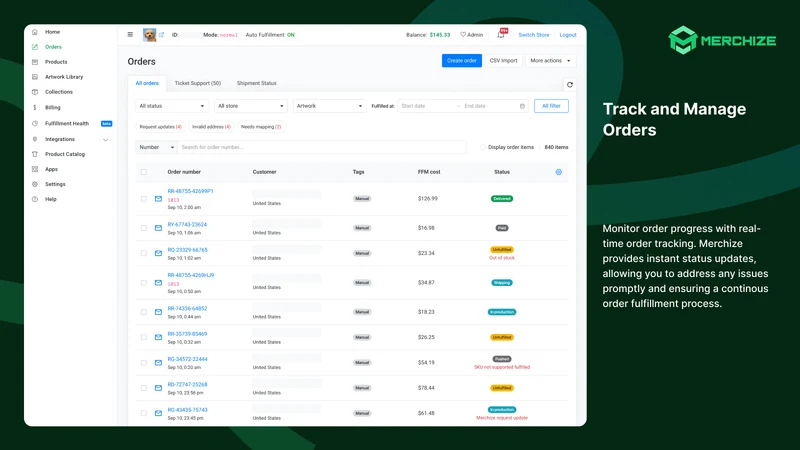Viewport: 800px width, 450px height.
Task: Open the Billing dollar icon
Action: [35, 108]
